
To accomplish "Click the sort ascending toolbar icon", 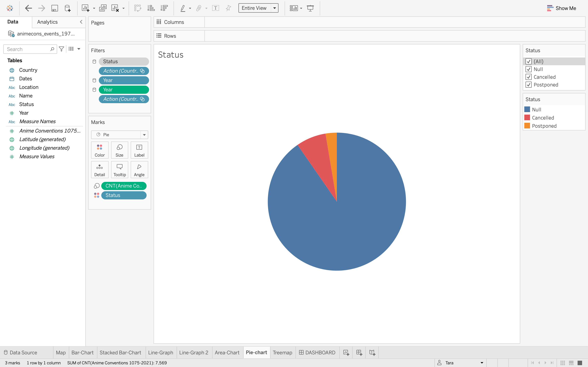I will pyautogui.click(x=151, y=8).
